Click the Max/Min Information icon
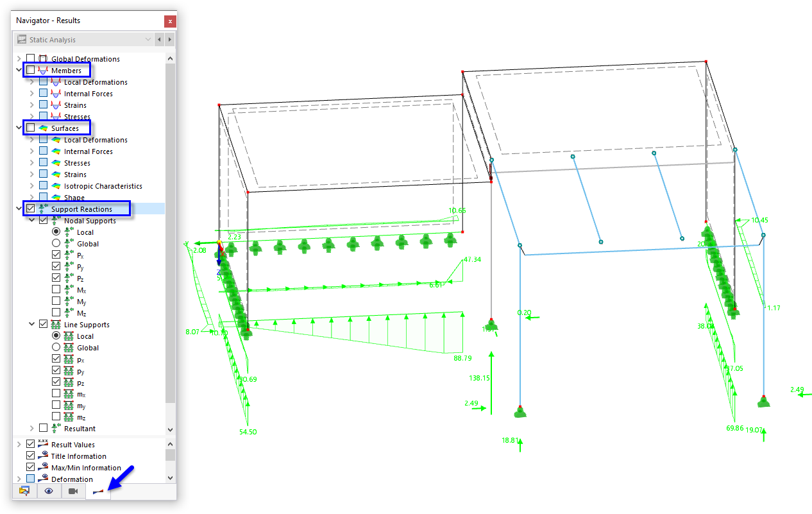Screen dimensions: 812x514 (x=44, y=468)
